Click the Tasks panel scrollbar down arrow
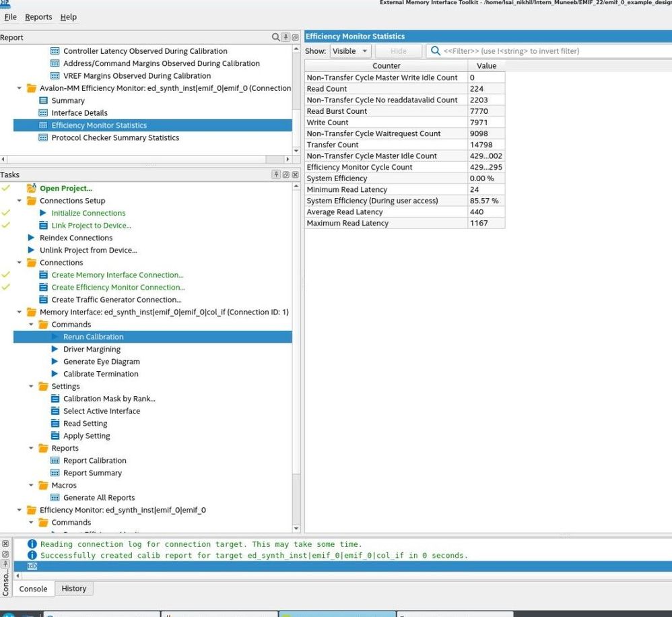This screenshot has width=672, height=617. pos(296,529)
